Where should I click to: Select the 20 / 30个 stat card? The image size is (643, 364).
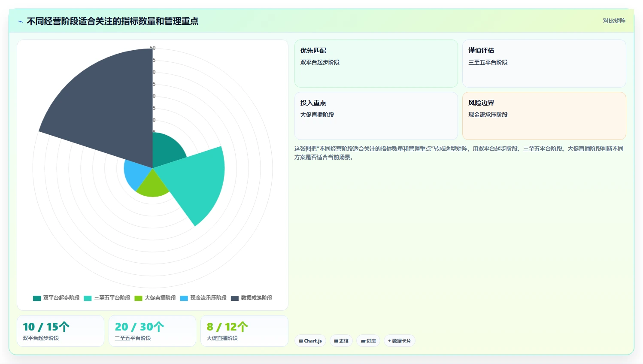coord(152,331)
